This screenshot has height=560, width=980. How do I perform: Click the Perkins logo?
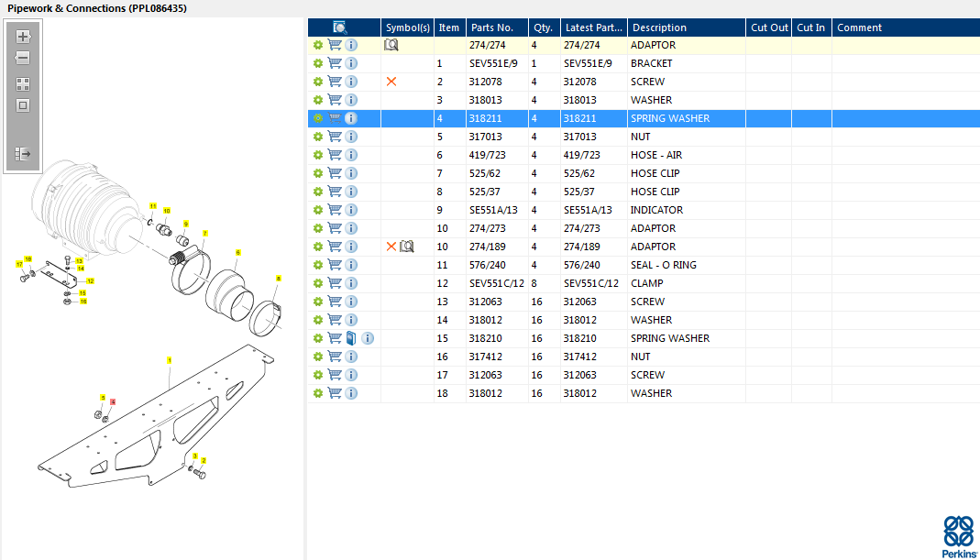[x=958, y=536]
